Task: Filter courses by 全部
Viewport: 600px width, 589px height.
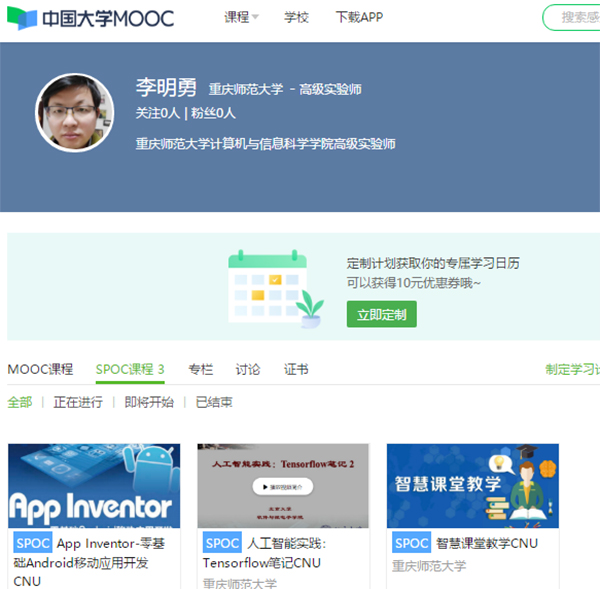Action: (x=20, y=402)
